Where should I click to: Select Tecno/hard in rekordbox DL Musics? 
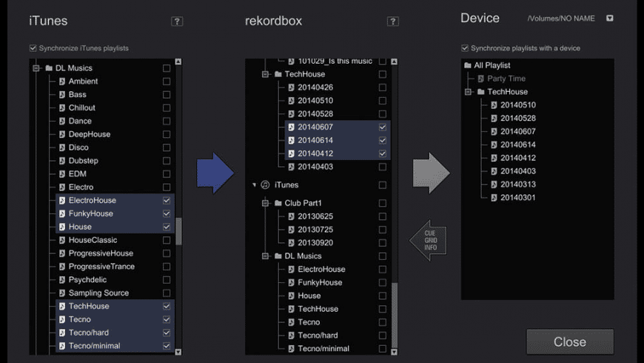pos(338,336)
